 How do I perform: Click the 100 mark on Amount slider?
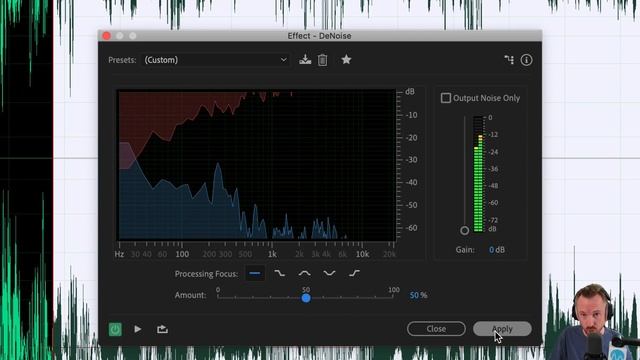[x=393, y=290]
